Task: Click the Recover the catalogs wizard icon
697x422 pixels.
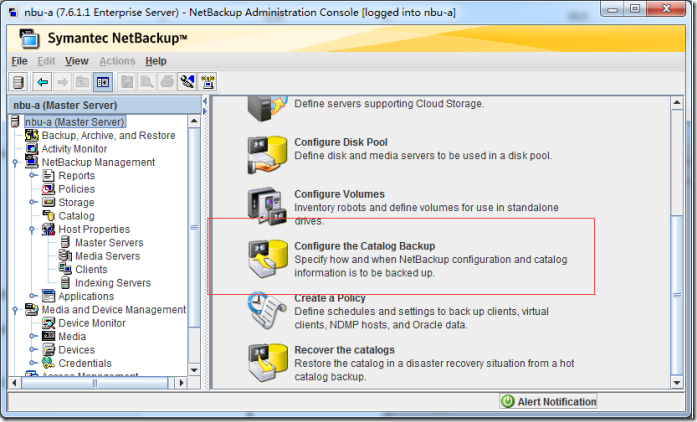Action: (267, 362)
